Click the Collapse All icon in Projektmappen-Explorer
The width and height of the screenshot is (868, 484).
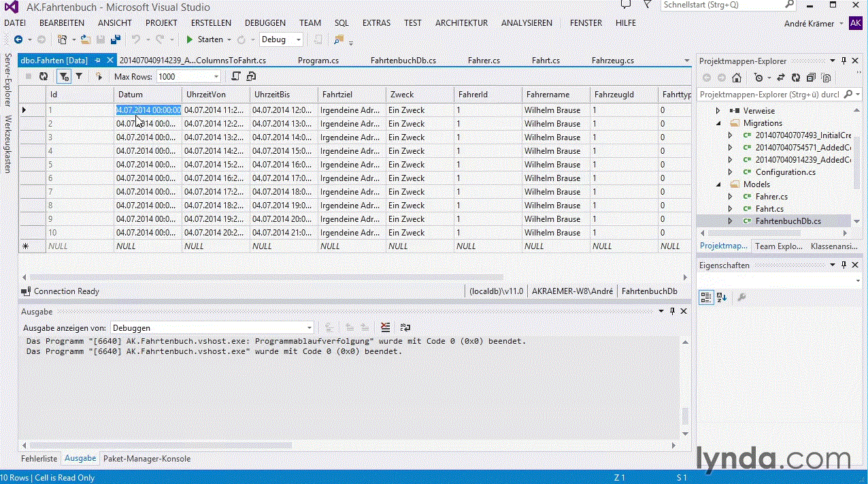click(811, 78)
